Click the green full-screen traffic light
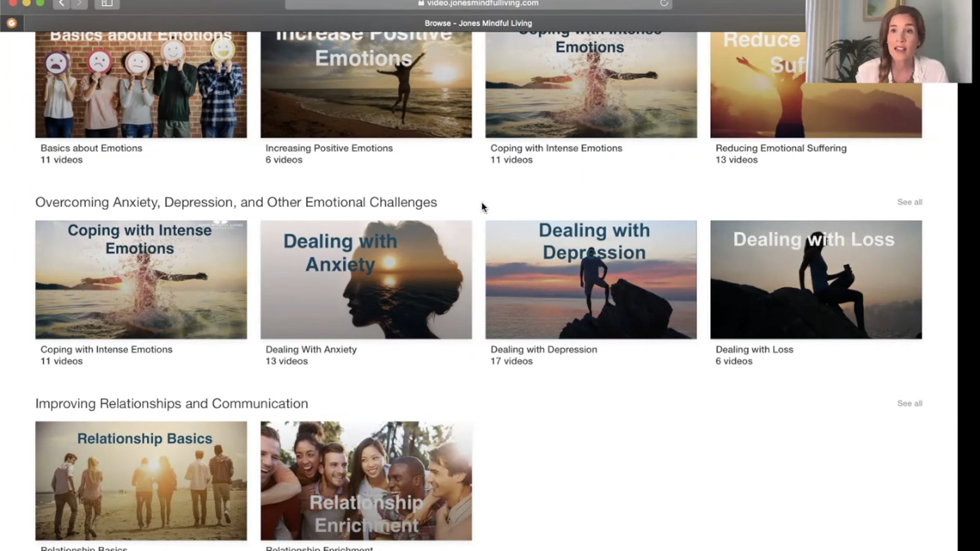This screenshot has height=551, width=980. [40, 3]
